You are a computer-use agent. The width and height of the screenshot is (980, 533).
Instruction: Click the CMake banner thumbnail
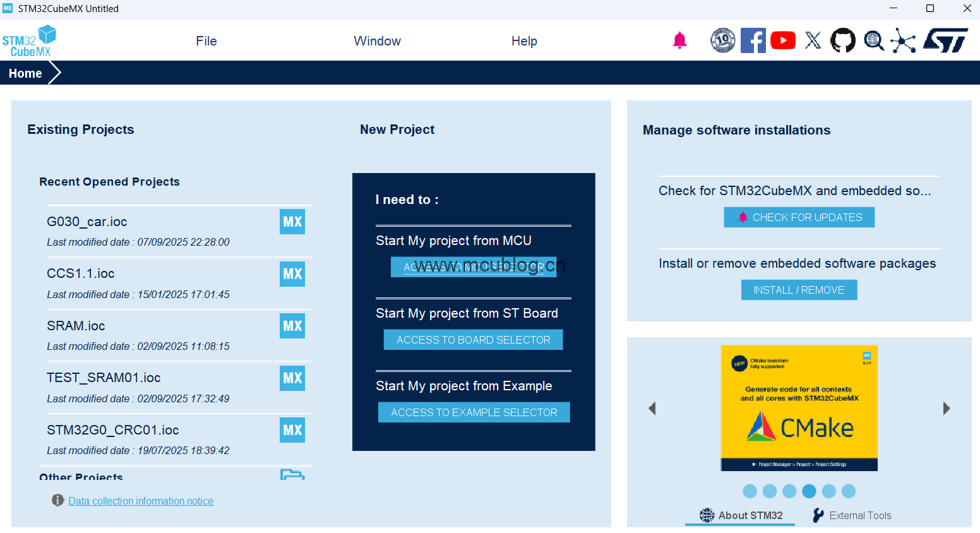[x=799, y=408]
